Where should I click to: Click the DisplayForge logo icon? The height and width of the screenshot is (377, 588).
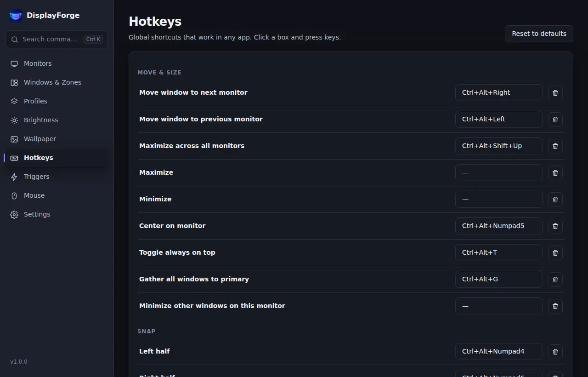16,16
